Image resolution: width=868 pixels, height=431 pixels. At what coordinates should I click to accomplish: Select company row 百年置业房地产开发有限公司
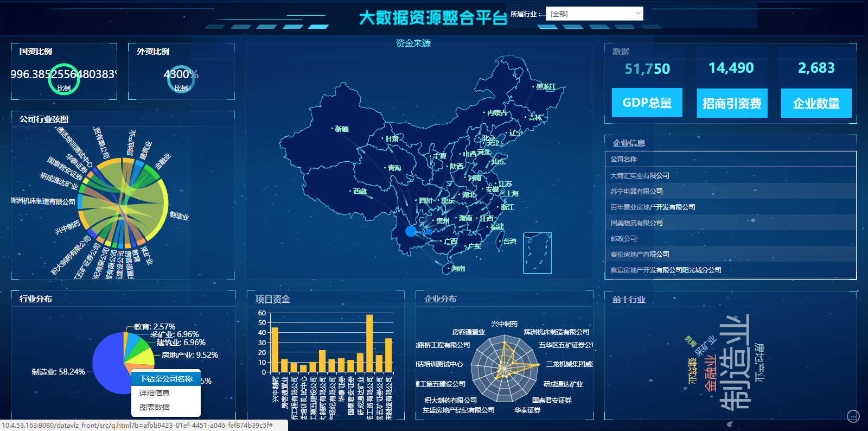tap(730, 207)
